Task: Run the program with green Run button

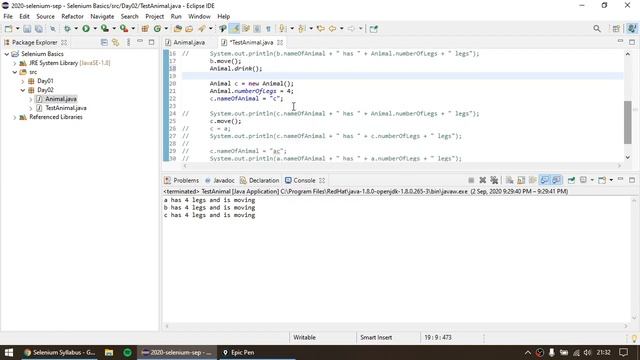Action: pyautogui.click(x=86, y=29)
